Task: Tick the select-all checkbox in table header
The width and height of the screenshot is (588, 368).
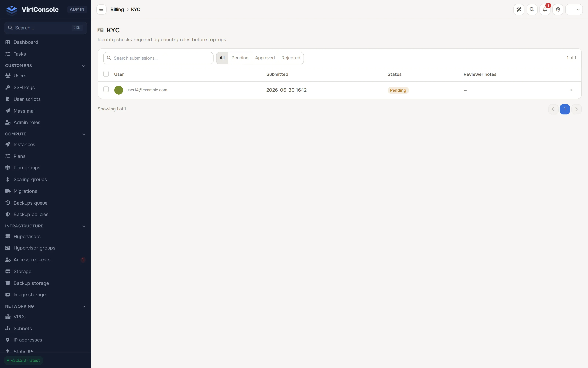Action: point(106,74)
